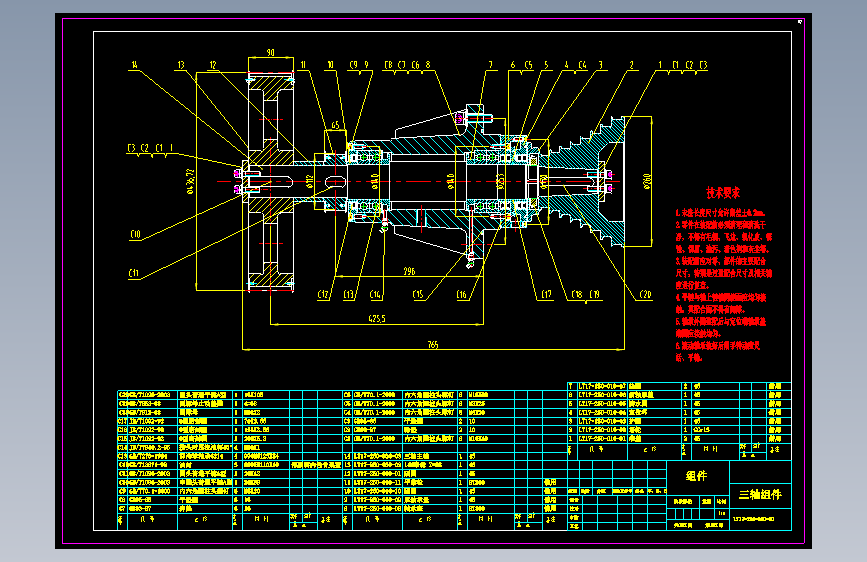Viewport: 867px width, 562px height.
Task: Click the 425.5 length dimension
Action: pos(377,319)
